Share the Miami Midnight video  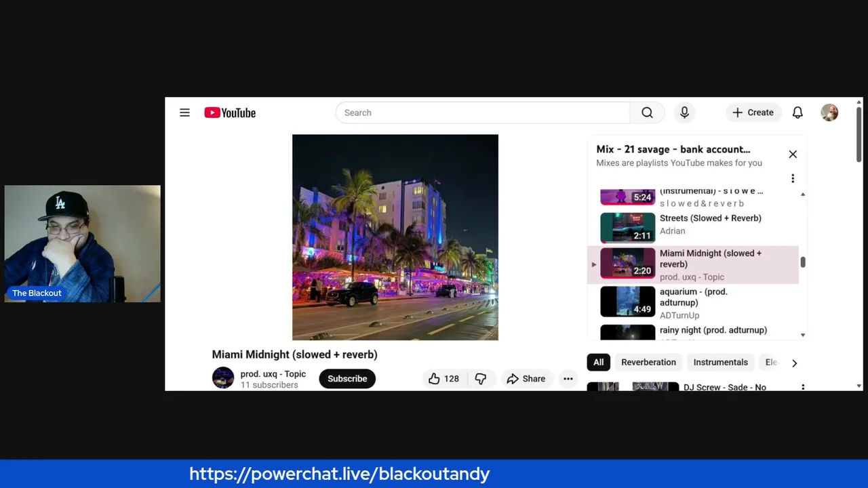pyautogui.click(x=526, y=379)
